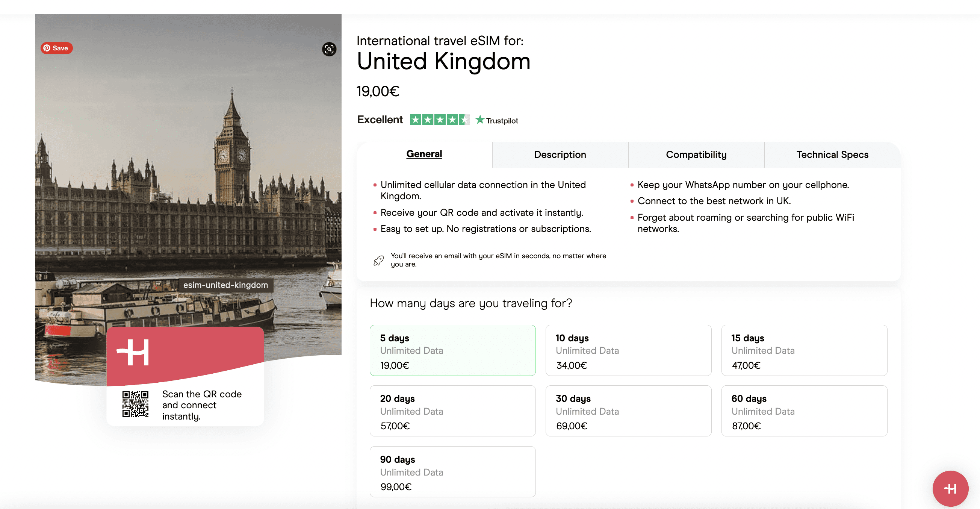Open the Compatibility tab
The image size is (980, 509).
pyautogui.click(x=696, y=155)
